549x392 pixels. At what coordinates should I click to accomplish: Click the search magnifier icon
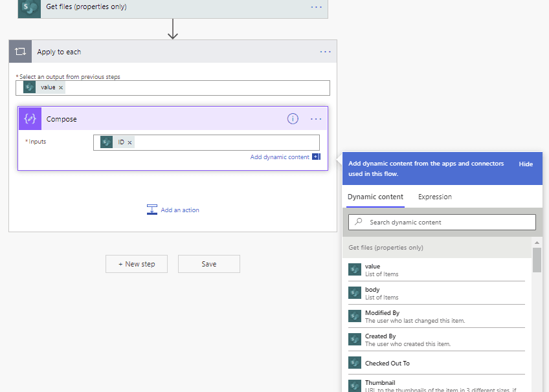coord(358,222)
